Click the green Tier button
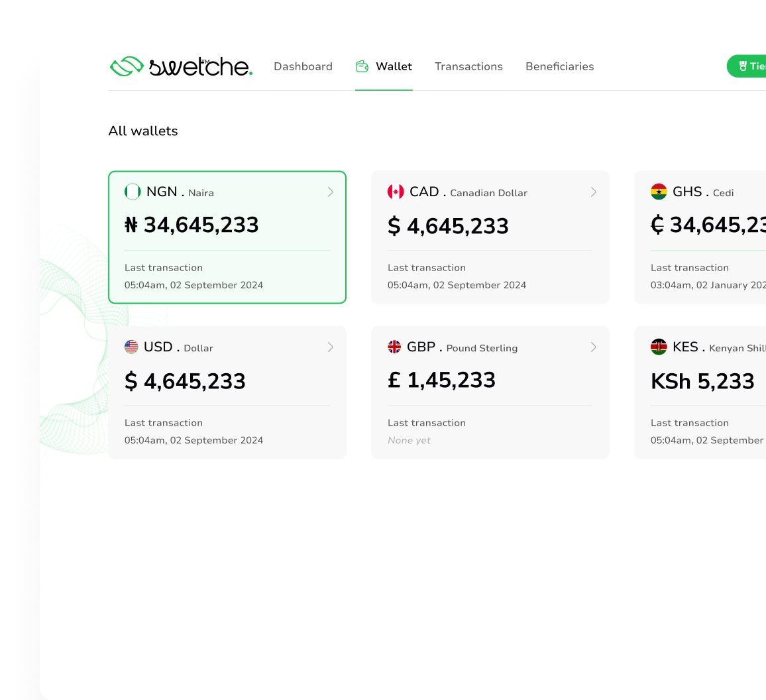Image resolution: width=766 pixels, height=700 pixels. [x=749, y=66]
